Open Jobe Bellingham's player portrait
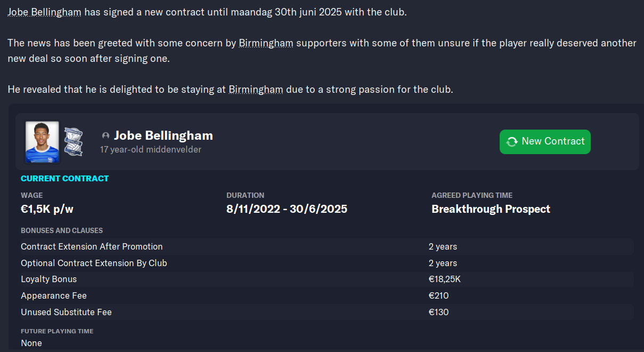Viewport: 644px width, 352px height. [42, 142]
